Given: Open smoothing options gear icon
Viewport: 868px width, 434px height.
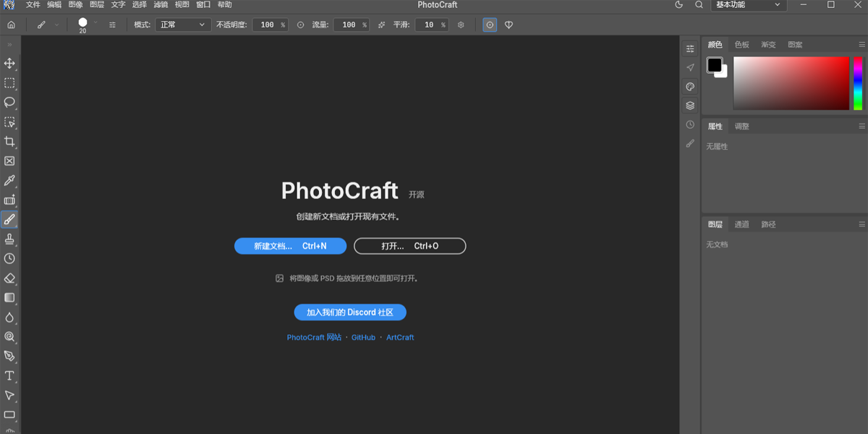Looking at the screenshot, I should 461,25.
